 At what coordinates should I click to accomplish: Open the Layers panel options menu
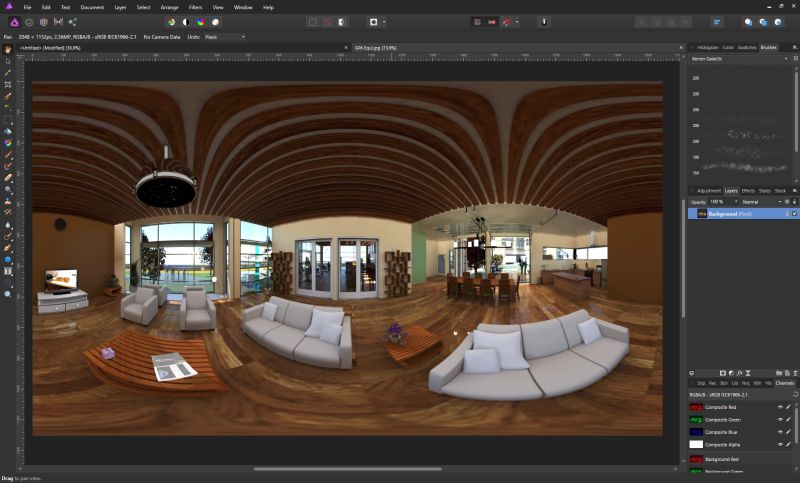click(794, 191)
